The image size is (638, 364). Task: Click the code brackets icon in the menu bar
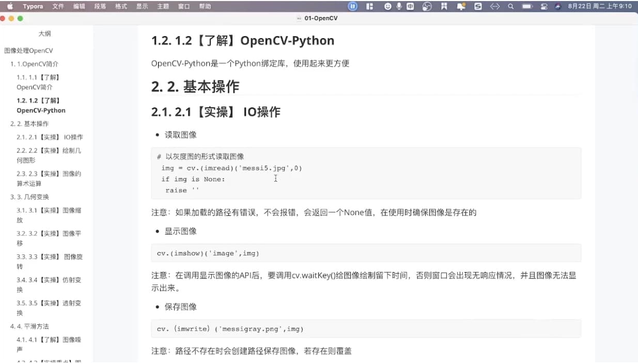click(x=494, y=6)
